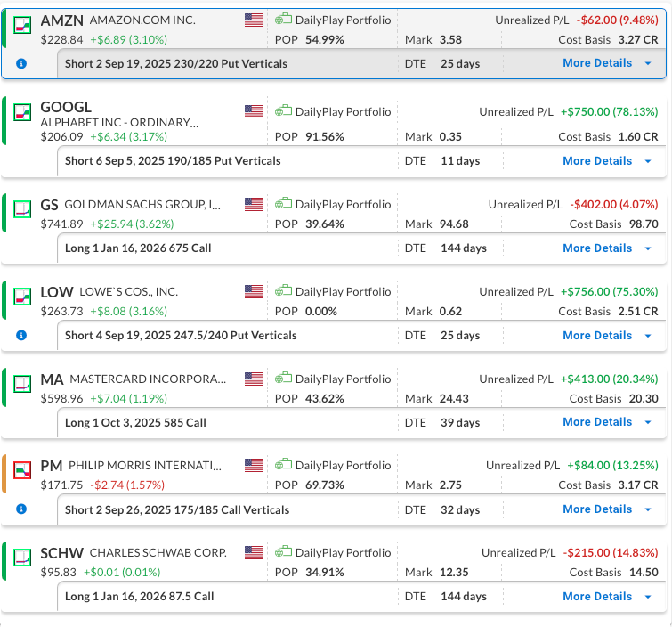Expand the LOW More Details arrow

click(648, 336)
